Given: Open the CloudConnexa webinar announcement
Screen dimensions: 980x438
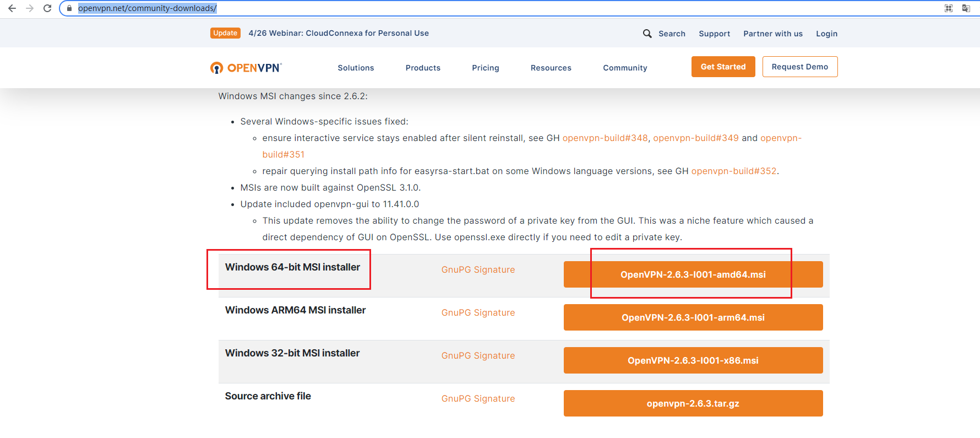Looking at the screenshot, I should [x=339, y=33].
